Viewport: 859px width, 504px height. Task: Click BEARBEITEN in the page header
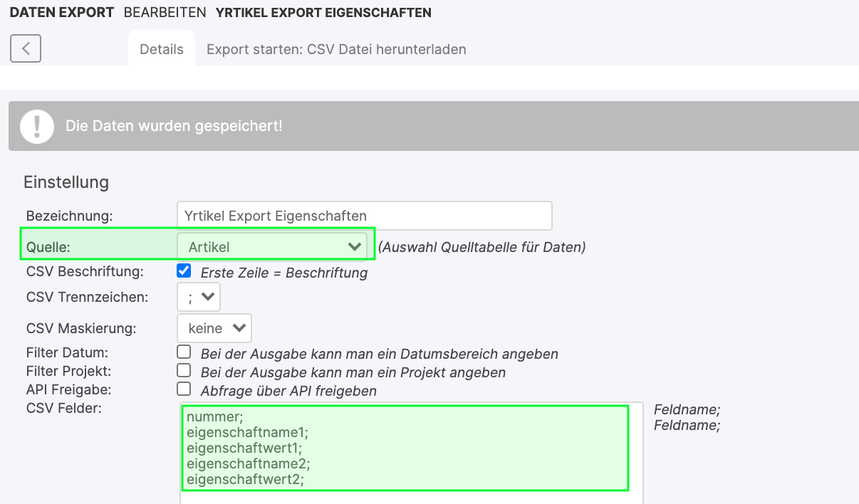(x=165, y=13)
